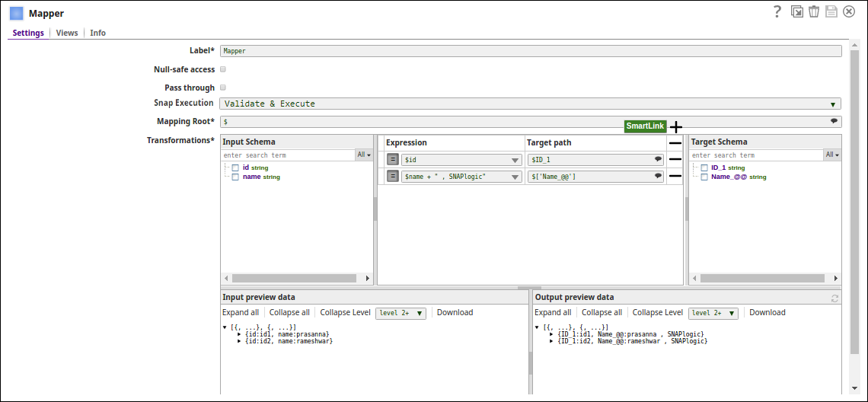
Task: Click Download in Output preview data
Action: pyautogui.click(x=767, y=312)
